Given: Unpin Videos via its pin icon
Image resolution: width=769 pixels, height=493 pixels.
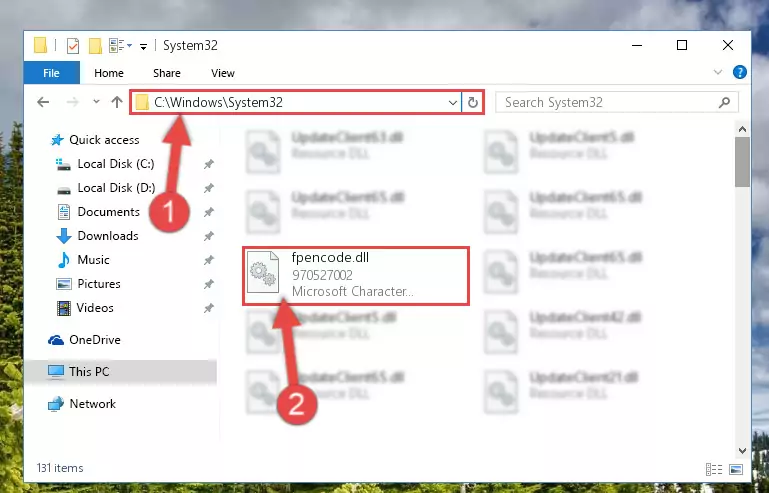Looking at the screenshot, I should [x=209, y=308].
